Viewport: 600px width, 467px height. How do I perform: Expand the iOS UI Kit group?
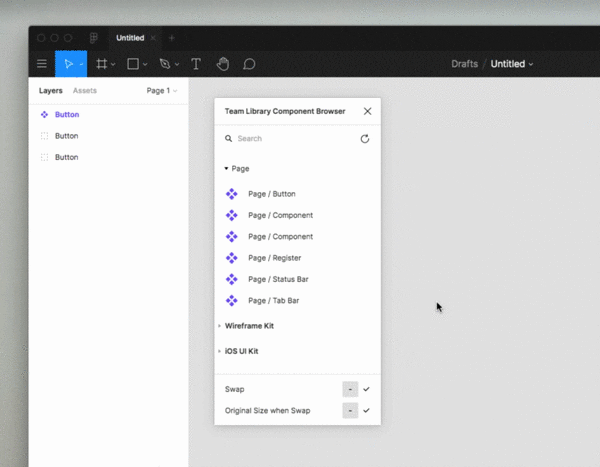click(x=220, y=351)
